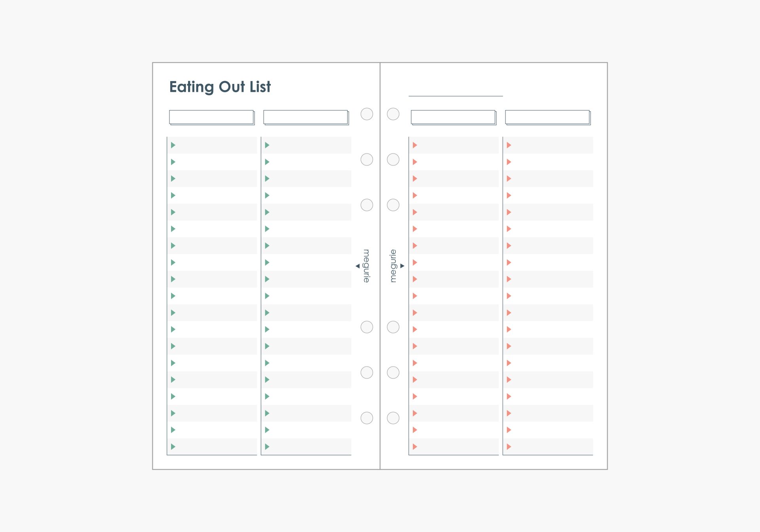Viewport: 760px width, 532px height.
Task: Click the megurie logo on the right page
Action: point(393,266)
